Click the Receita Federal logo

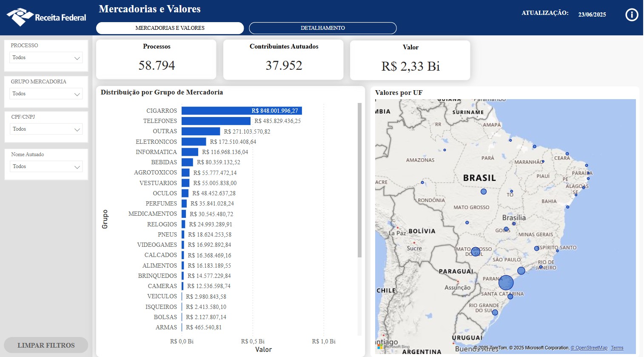pos(46,17)
